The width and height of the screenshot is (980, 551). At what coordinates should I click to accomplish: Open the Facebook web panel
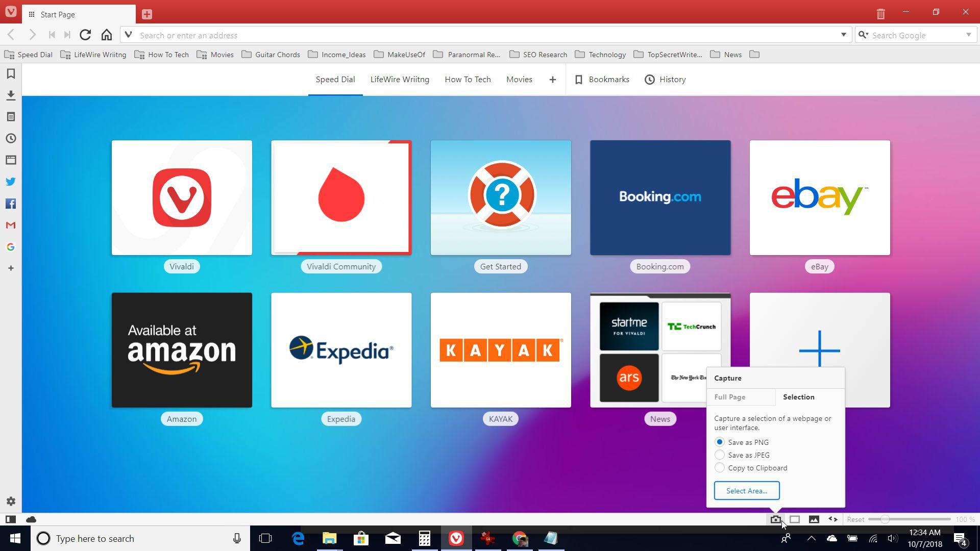point(11,204)
